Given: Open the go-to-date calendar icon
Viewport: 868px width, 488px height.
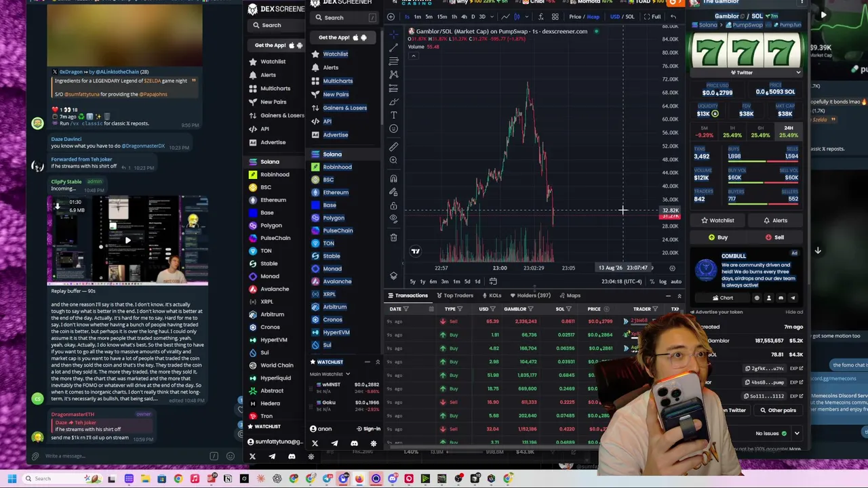Looking at the screenshot, I should pyautogui.click(x=493, y=281).
